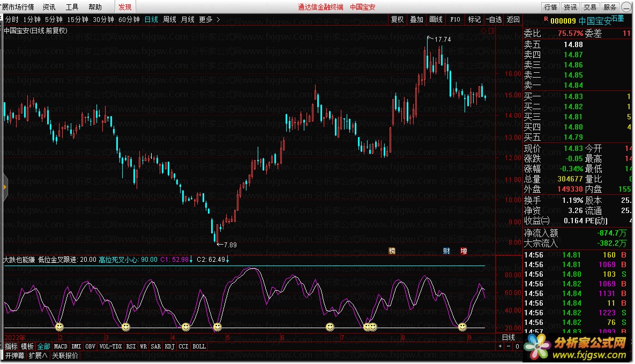635x364 pixels.
Task: Apply the CCI indicator
Action: tap(183, 346)
